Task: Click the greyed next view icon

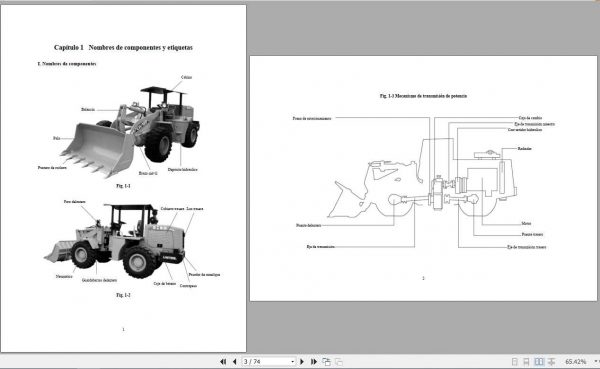Action: tap(339, 362)
